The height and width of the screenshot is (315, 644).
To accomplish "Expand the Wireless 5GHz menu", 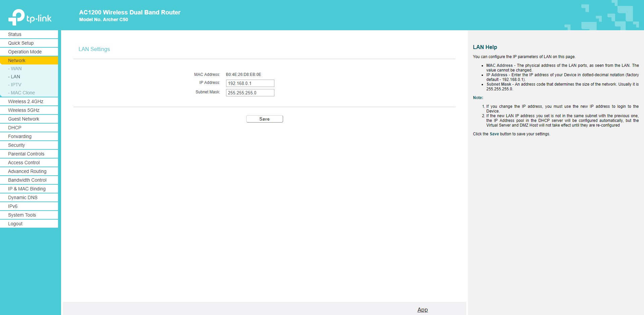I will (x=23, y=110).
